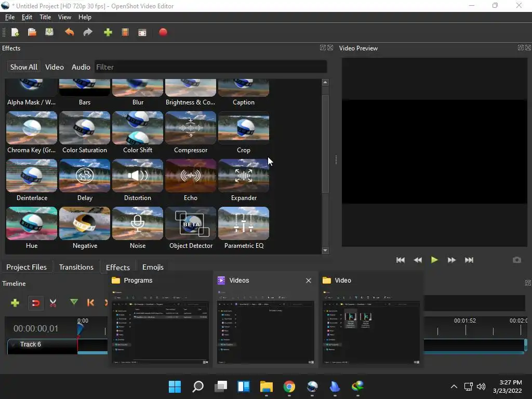Toggle timeline snapping magnet icon
Viewport: 532px width, 399px height.
pos(36,303)
